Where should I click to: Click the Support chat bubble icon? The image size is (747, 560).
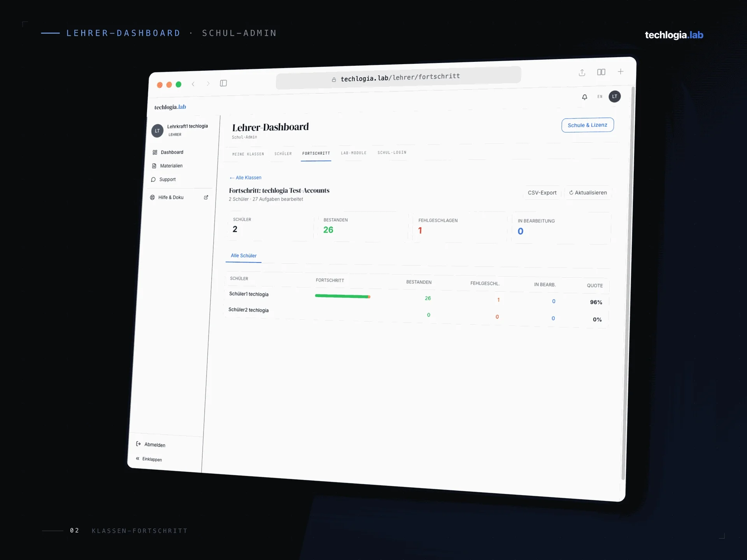(x=153, y=180)
